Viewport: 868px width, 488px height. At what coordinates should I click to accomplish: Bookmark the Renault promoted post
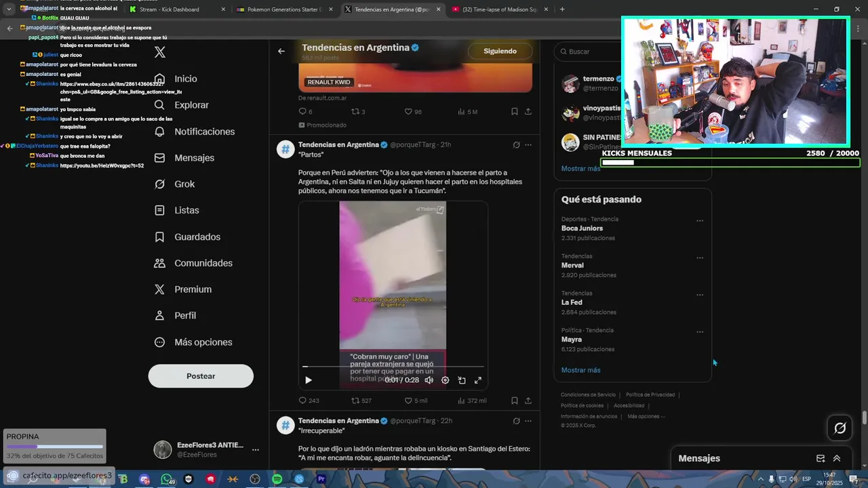tap(515, 112)
